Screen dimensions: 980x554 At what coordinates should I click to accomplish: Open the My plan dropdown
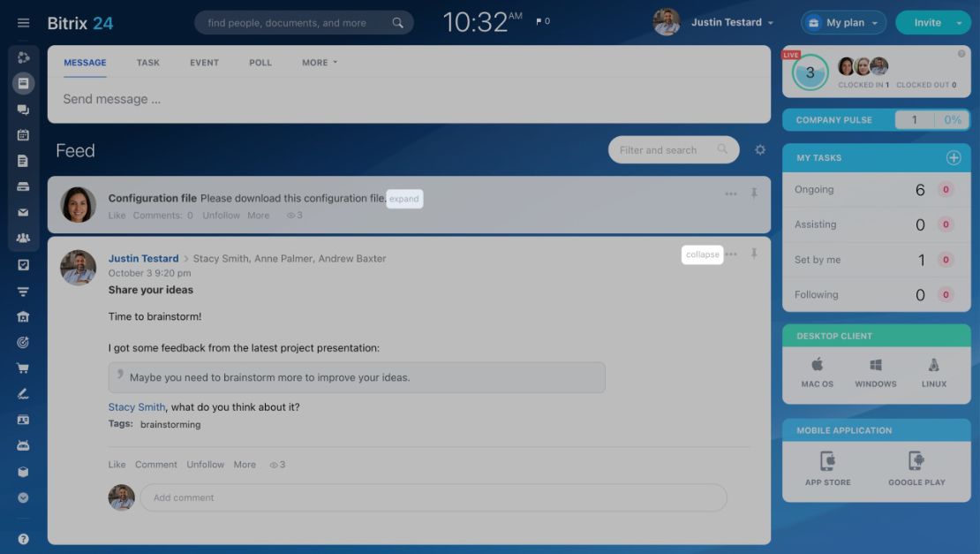point(843,22)
